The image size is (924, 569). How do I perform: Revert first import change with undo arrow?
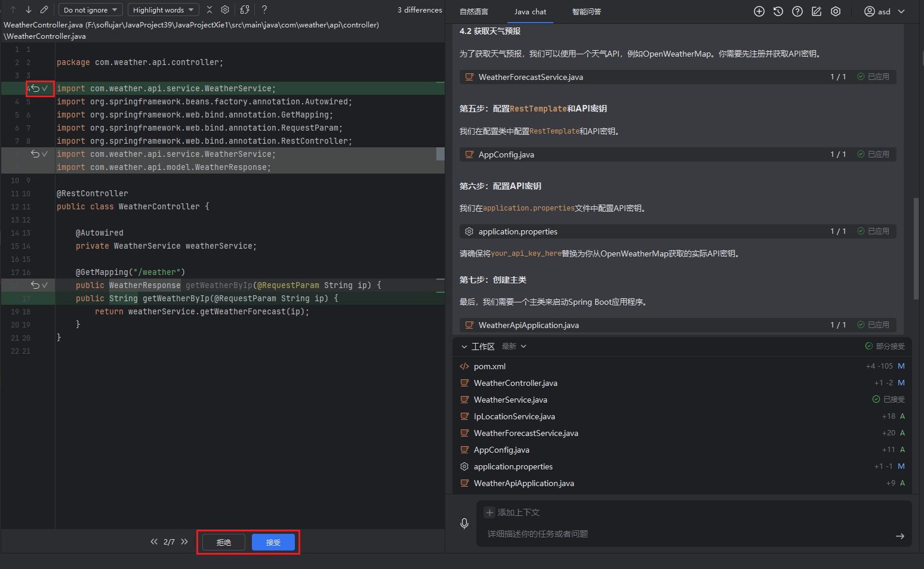pos(35,88)
